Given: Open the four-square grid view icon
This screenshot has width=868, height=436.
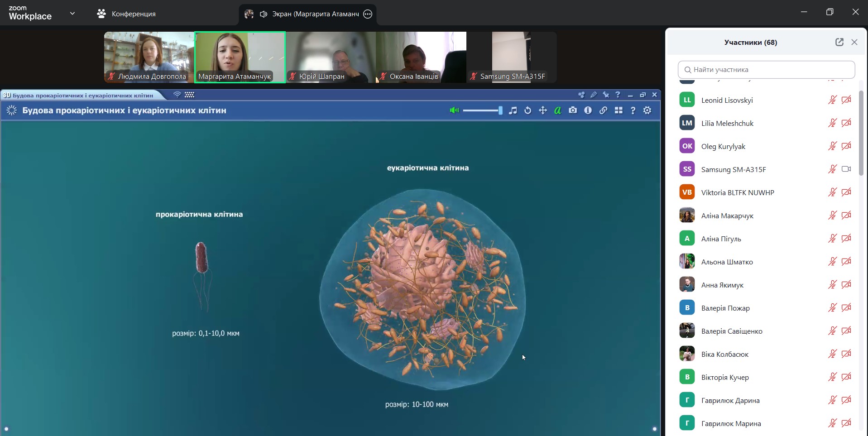Looking at the screenshot, I should click(618, 110).
